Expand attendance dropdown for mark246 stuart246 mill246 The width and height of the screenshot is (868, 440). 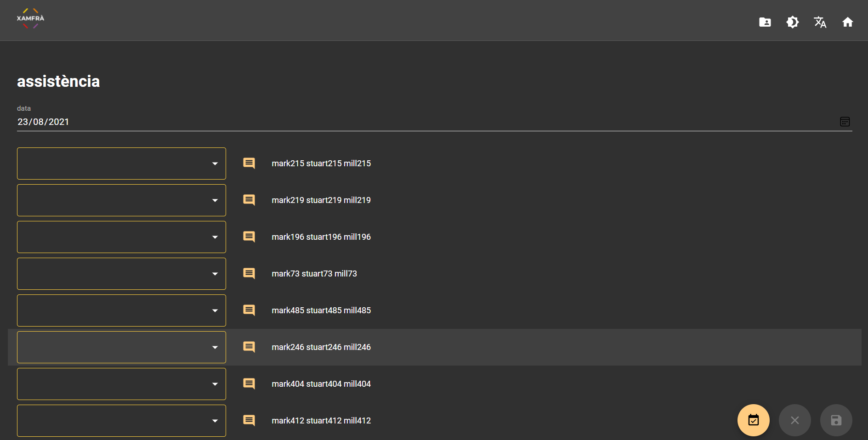pyautogui.click(x=121, y=347)
